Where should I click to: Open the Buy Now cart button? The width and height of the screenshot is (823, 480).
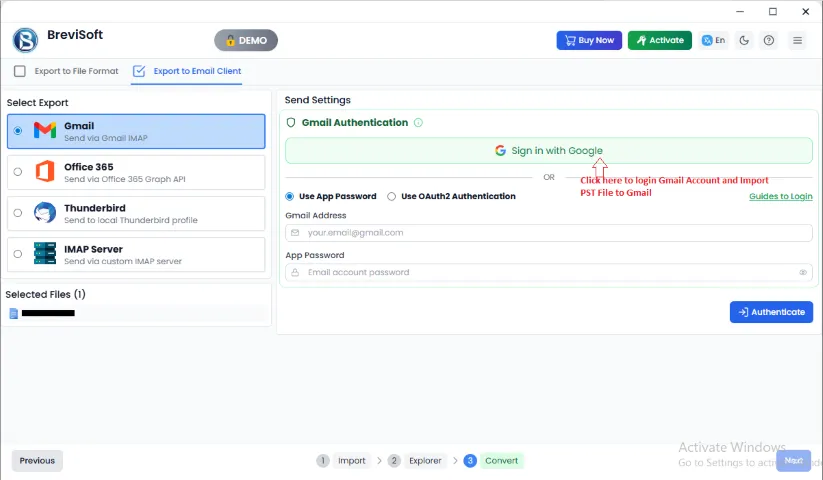coord(589,40)
